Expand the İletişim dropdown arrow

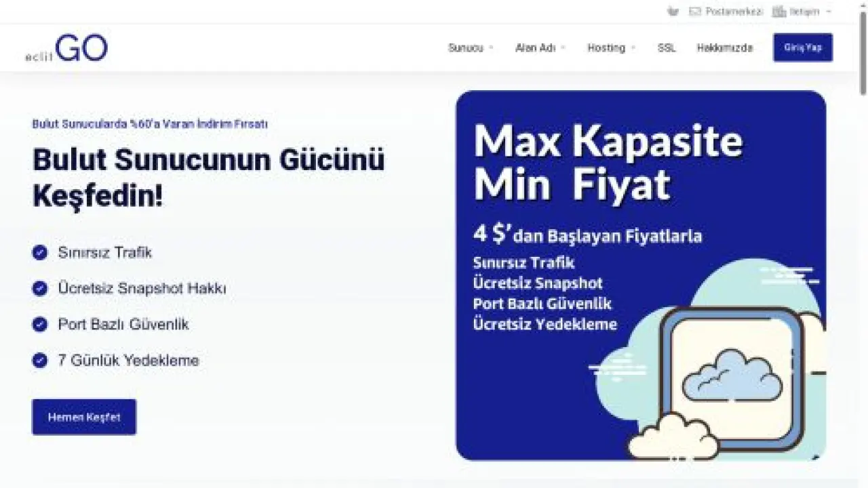[829, 12]
